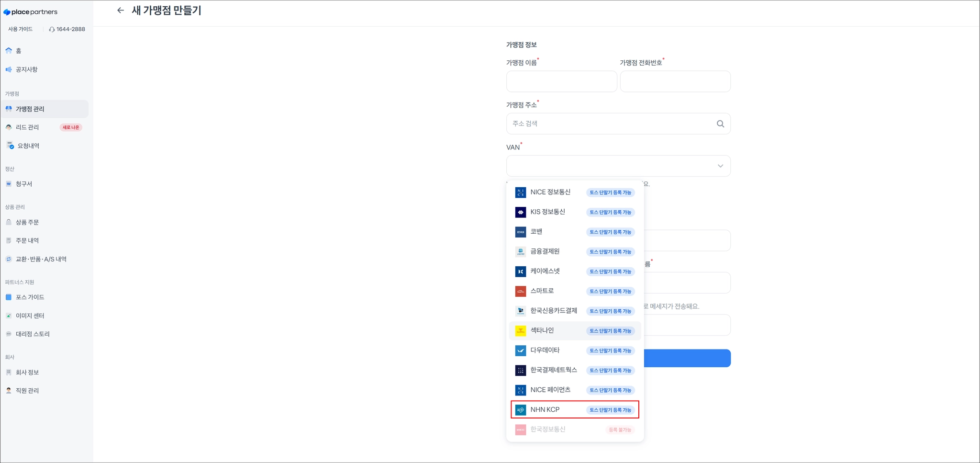Click the 등록 불가능 badge for 한국정보통신
Screen dimensions: 980x463
(620, 430)
